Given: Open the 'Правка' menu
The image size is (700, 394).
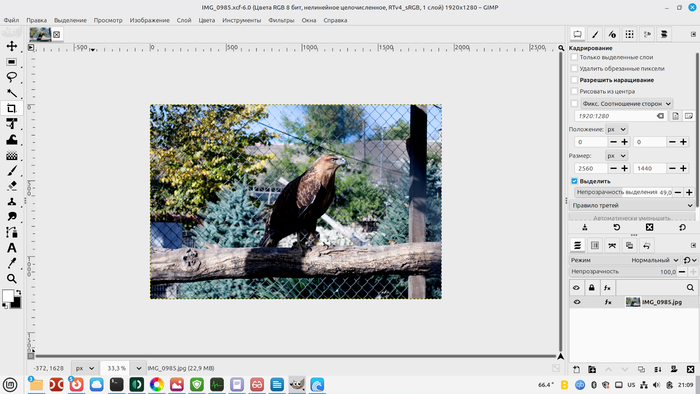Looking at the screenshot, I should 36,20.
